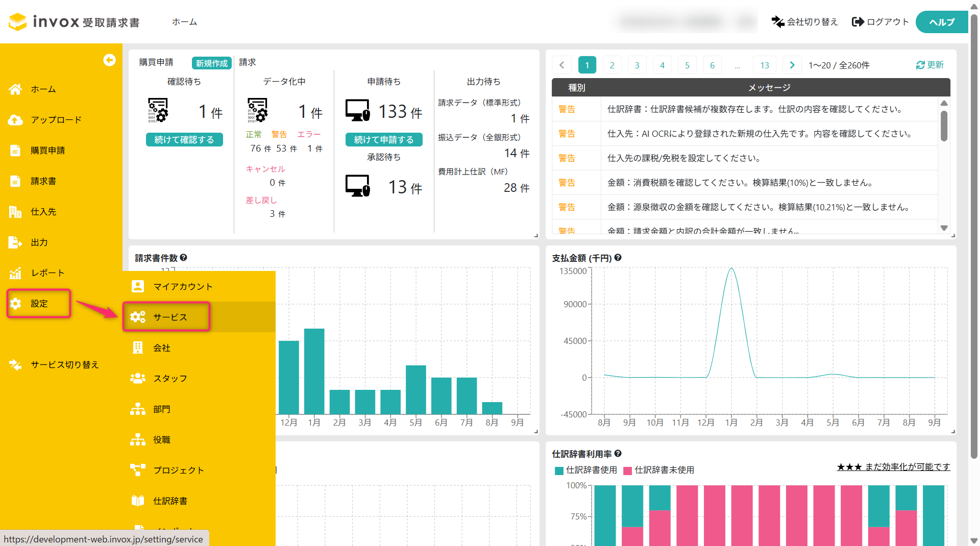Open 会社切り替え company switcher

click(x=804, y=22)
